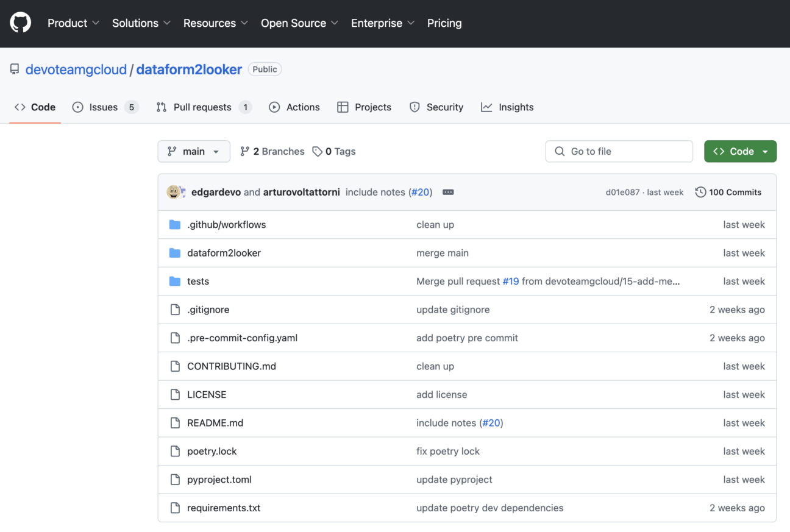Click the folder icon for .github/workflows

175,225
